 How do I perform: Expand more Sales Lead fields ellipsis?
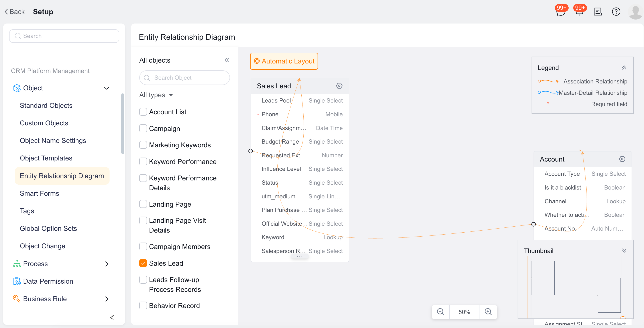click(x=300, y=257)
